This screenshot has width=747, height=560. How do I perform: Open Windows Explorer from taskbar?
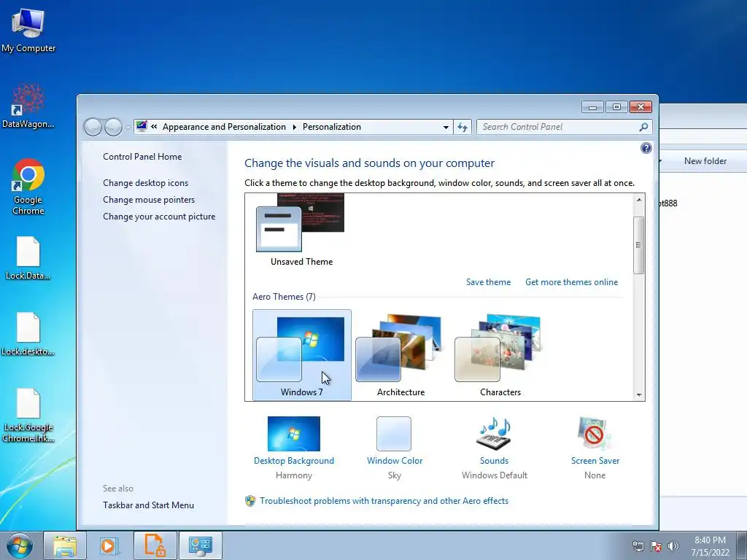click(x=65, y=545)
